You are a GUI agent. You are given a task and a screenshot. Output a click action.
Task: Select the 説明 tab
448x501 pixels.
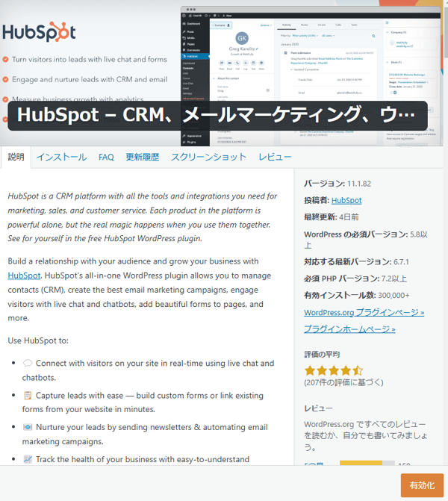[16, 157]
